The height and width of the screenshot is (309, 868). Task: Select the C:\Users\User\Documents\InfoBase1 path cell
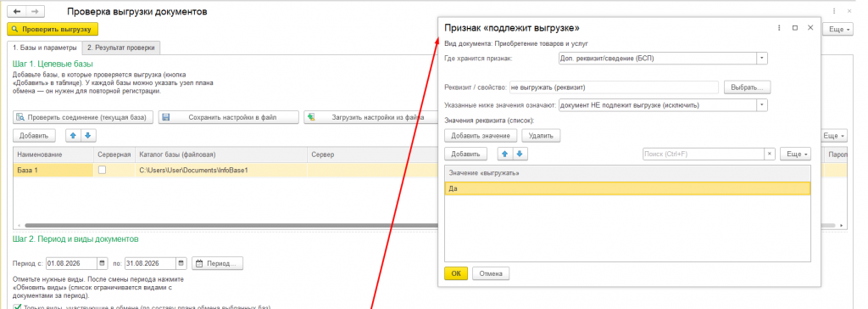221,171
